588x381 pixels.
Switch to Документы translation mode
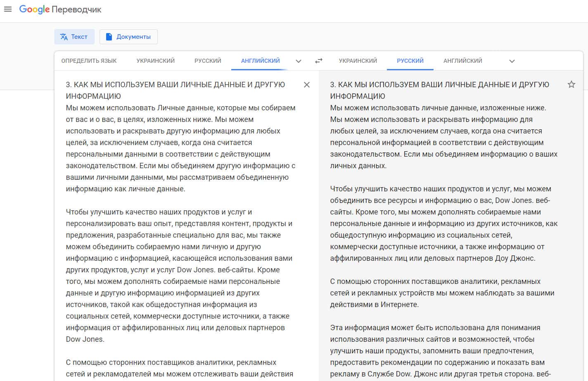pyautogui.click(x=128, y=37)
